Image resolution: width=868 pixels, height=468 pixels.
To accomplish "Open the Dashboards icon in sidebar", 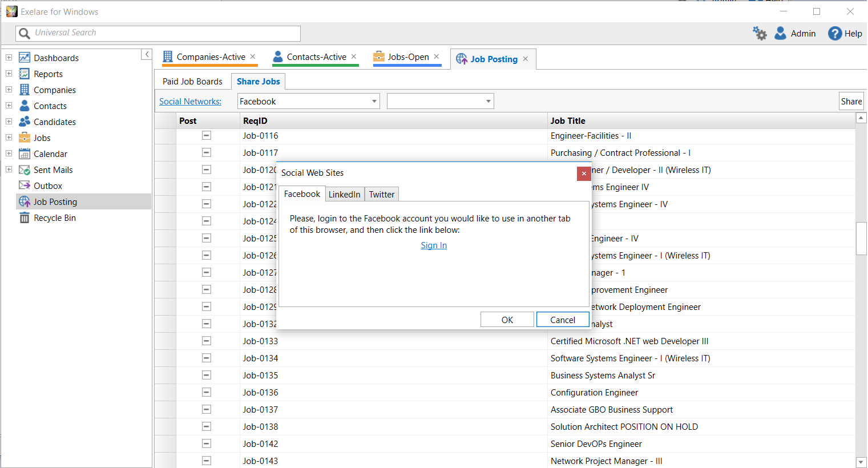I will 25,58.
